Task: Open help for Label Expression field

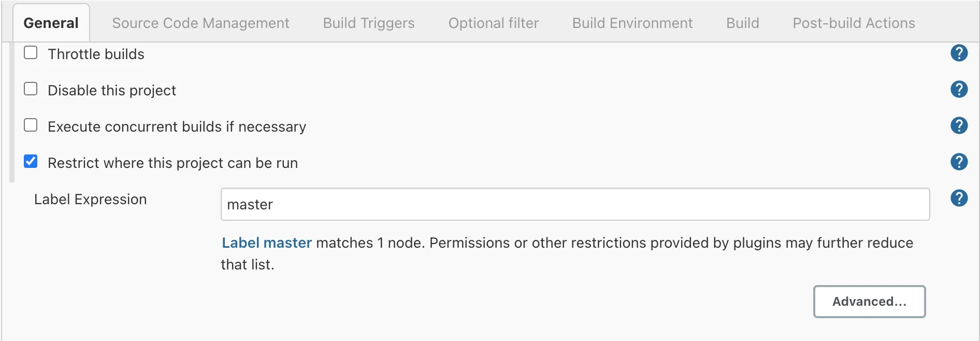Action: point(959,198)
